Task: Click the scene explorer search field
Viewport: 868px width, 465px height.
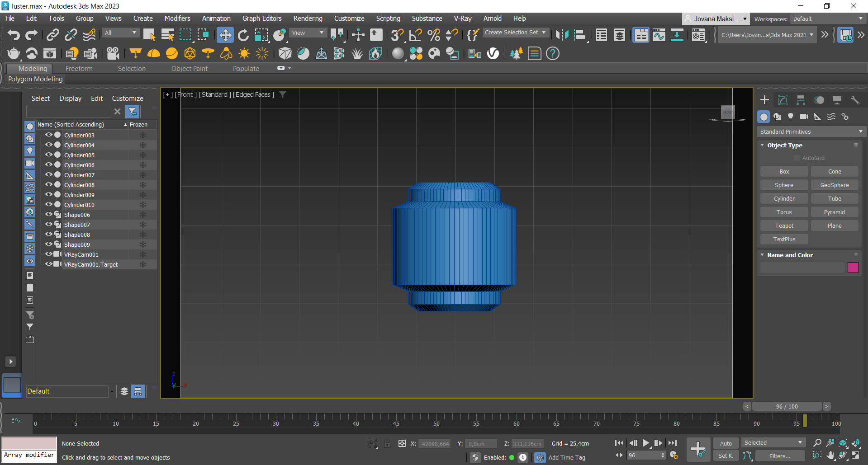Action: 68,111
